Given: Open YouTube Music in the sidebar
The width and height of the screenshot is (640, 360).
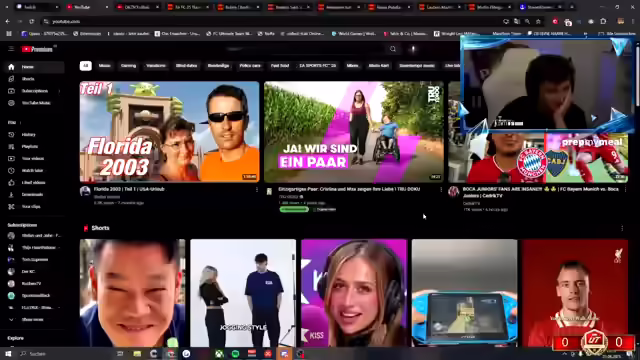Looking at the screenshot, I should click(x=33, y=103).
